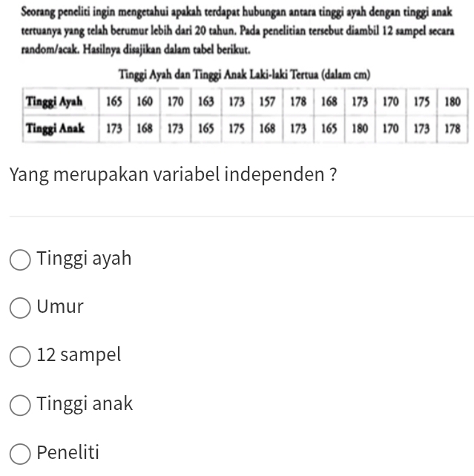Click the table title above the data table

[x=244, y=76]
